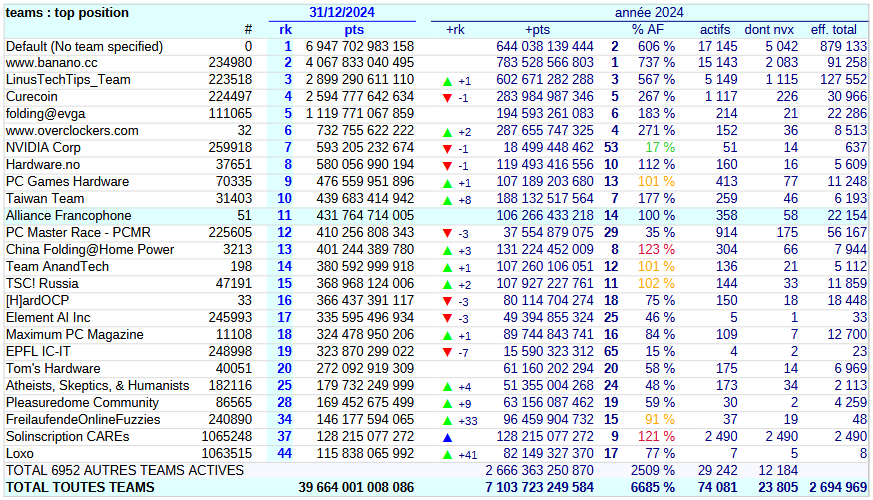The height and width of the screenshot is (500, 873).
Task: Click the green +33 arrow for FreilaufendeOnlineFuzzies
Action: point(447,420)
